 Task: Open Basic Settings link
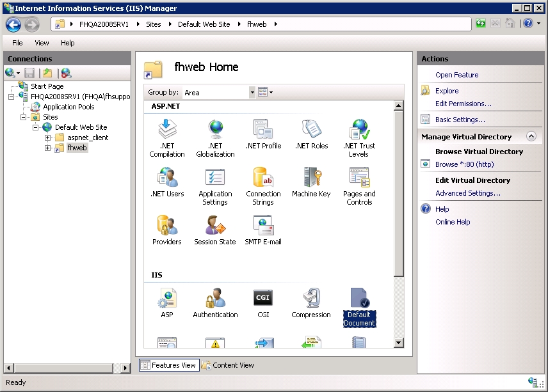(460, 120)
